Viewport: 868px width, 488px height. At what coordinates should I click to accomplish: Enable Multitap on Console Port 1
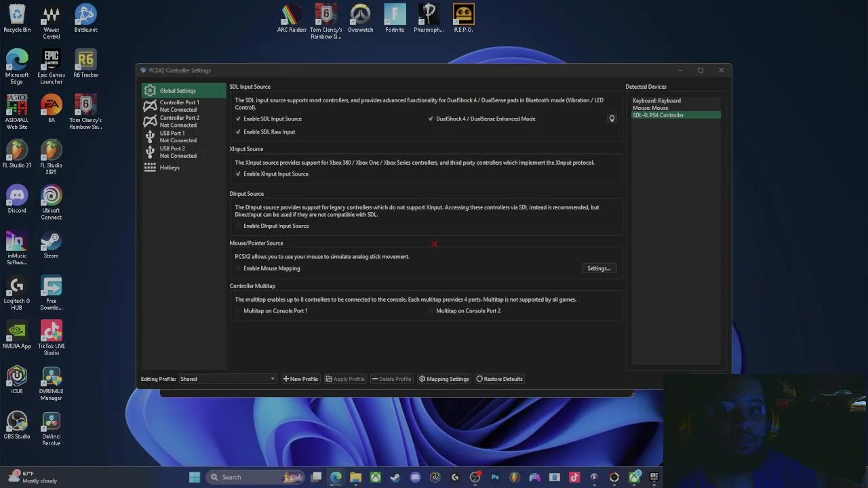tap(271, 311)
